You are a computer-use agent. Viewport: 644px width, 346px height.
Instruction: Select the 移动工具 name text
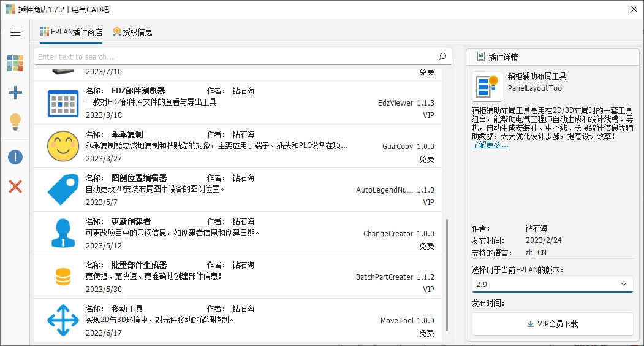[127, 309]
